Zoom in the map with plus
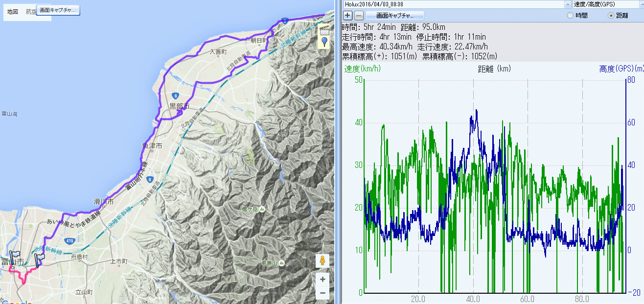The height and width of the screenshot is (304, 644). [322, 280]
